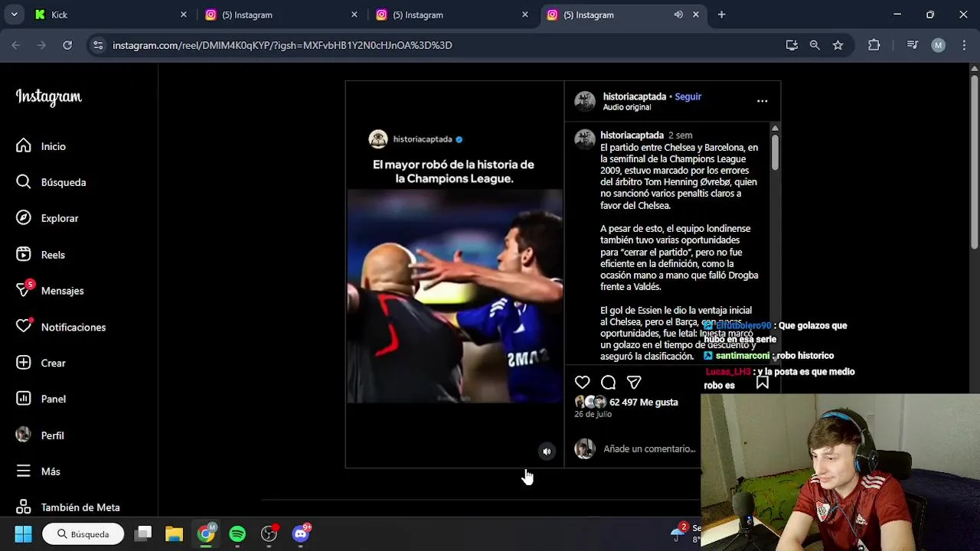The image size is (980, 551).
Task: Save the reel with the bookmark icon
Action: pyautogui.click(x=763, y=382)
